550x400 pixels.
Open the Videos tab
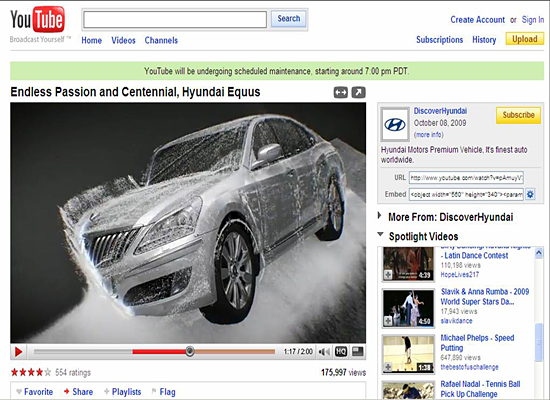pos(123,40)
